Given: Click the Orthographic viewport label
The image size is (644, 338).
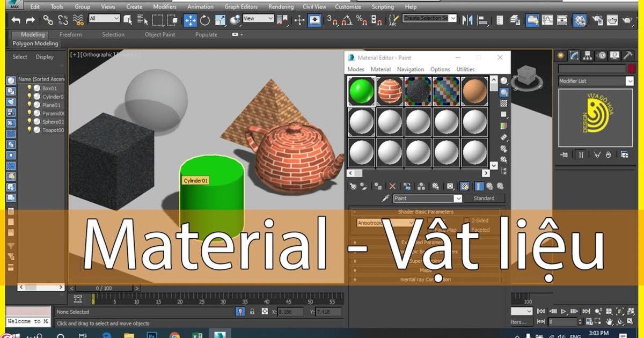Looking at the screenshot, I should (97, 54).
